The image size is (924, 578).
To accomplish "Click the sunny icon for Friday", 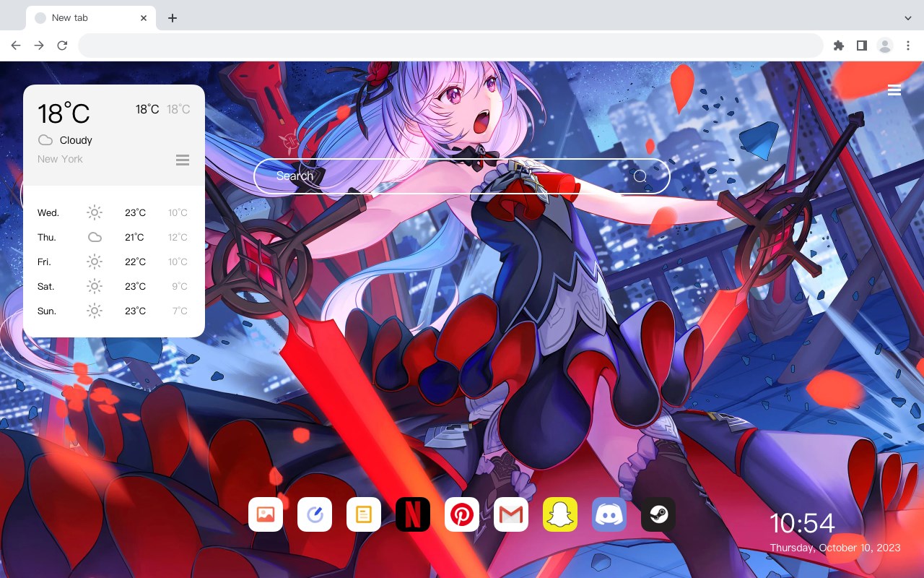I will pyautogui.click(x=95, y=262).
